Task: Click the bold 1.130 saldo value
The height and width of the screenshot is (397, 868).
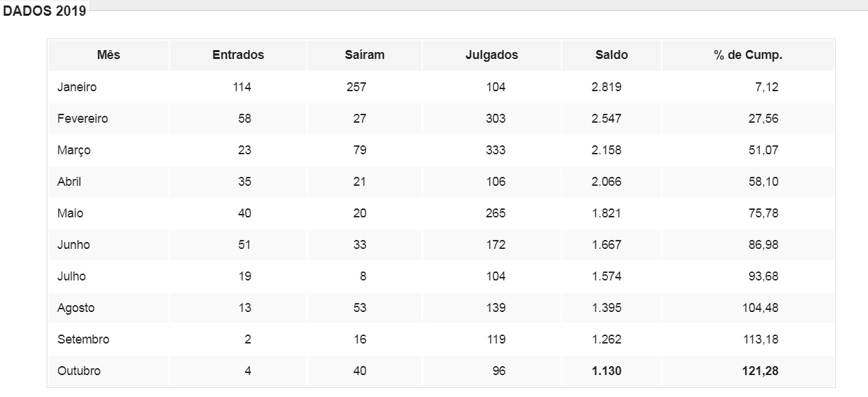Action: (606, 371)
